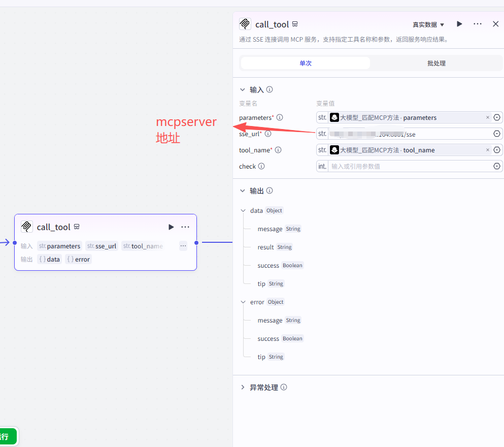Click the green run button at bottom left
This screenshot has width=504, height=447.
pos(7,436)
